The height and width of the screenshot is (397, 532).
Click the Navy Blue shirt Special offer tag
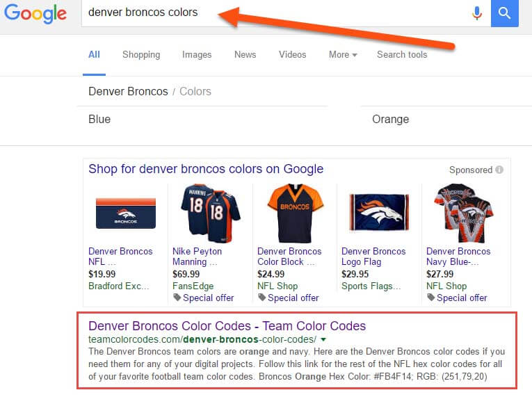pyautogui.click(x=457, y=298)
